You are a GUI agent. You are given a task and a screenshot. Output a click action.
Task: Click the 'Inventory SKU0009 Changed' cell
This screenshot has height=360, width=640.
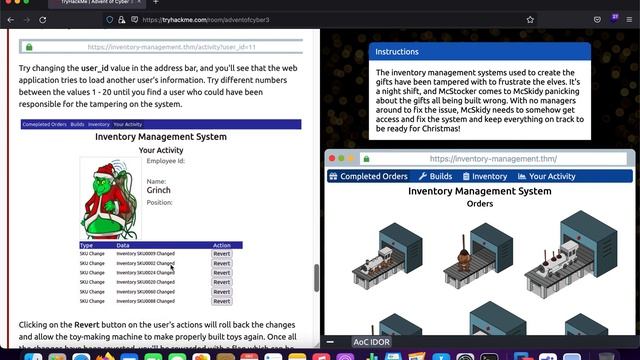coord(146,253)
